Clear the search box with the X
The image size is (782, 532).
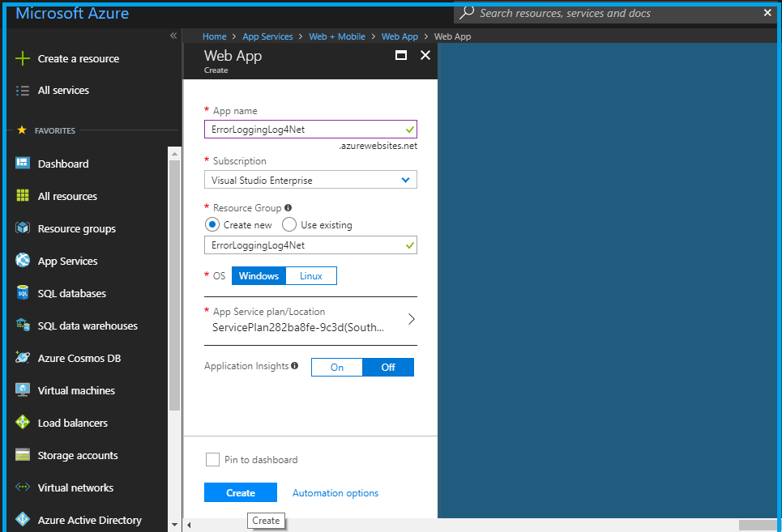[x=767, y=12]
